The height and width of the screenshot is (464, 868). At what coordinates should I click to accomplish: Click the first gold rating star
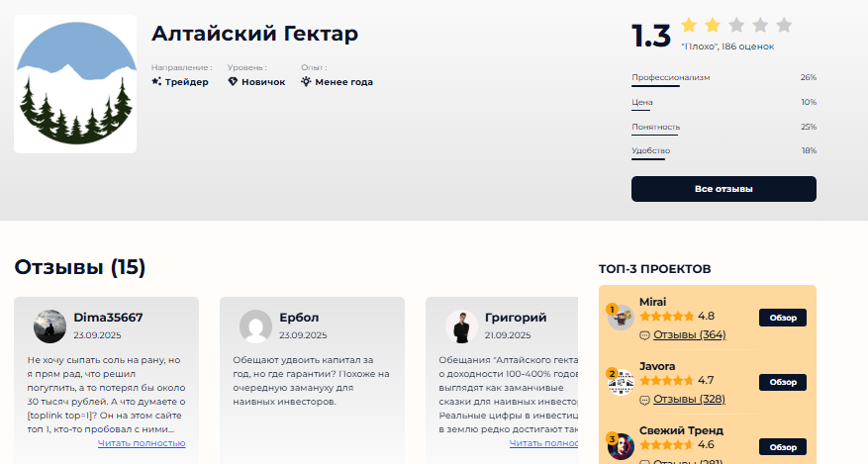click(x=689, y=26)
